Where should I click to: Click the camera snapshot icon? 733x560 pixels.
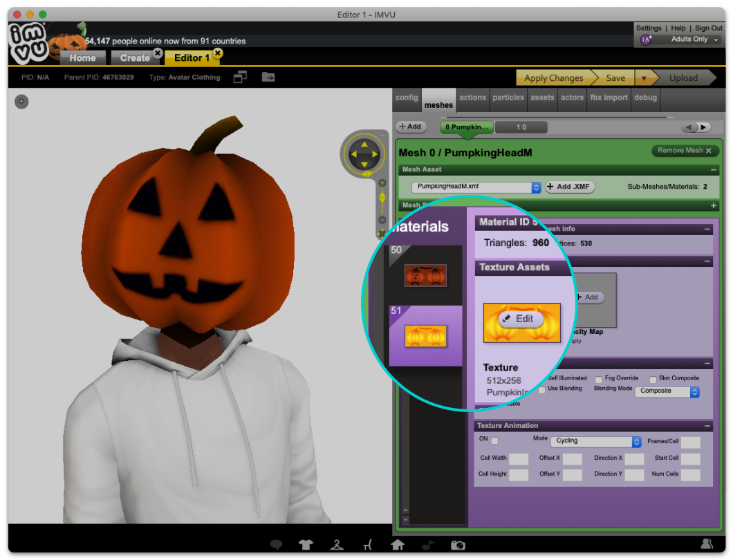458,545
